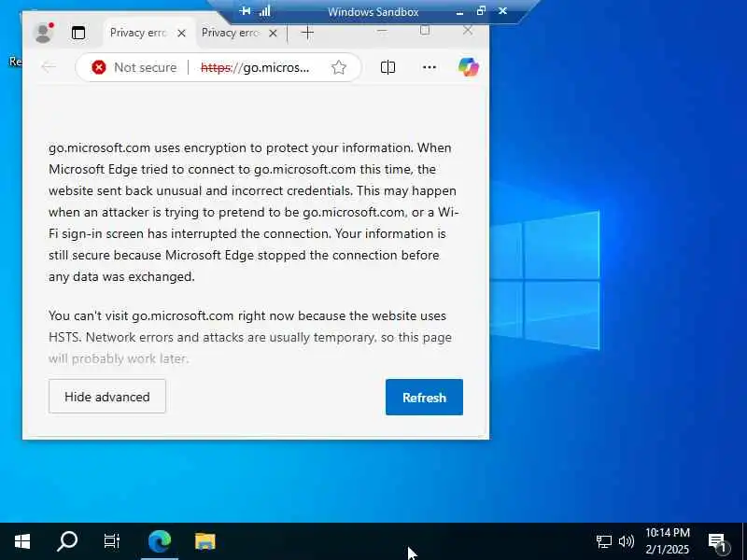
Task: Click the paragraph mentioning HSTS
Action: pyautogui.click(x=250, y=337)
